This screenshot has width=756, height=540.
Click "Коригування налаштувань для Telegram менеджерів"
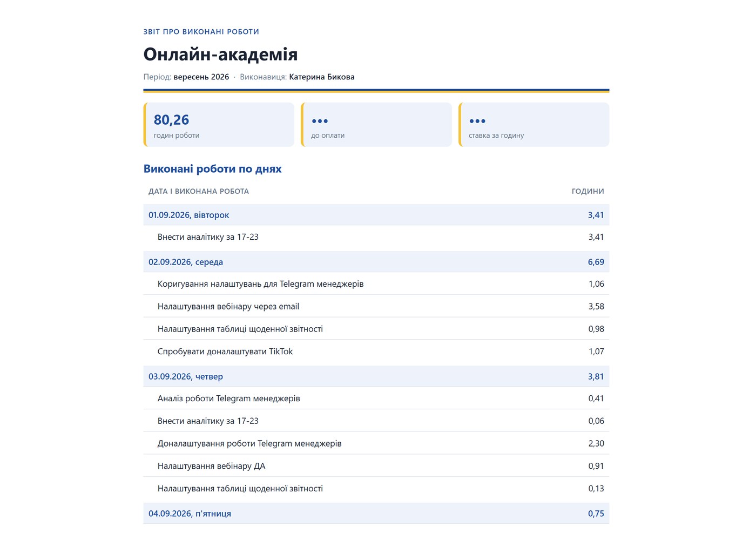(261, 284)
